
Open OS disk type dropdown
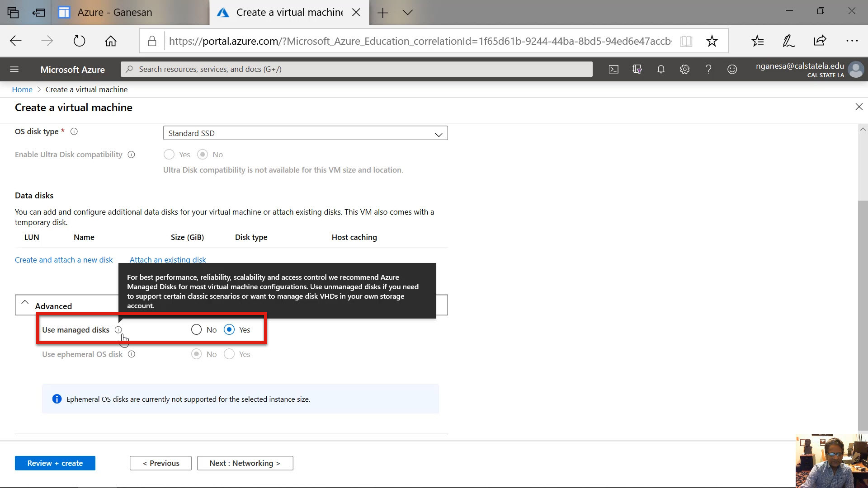pyautogui.click(x=305, y=133)
